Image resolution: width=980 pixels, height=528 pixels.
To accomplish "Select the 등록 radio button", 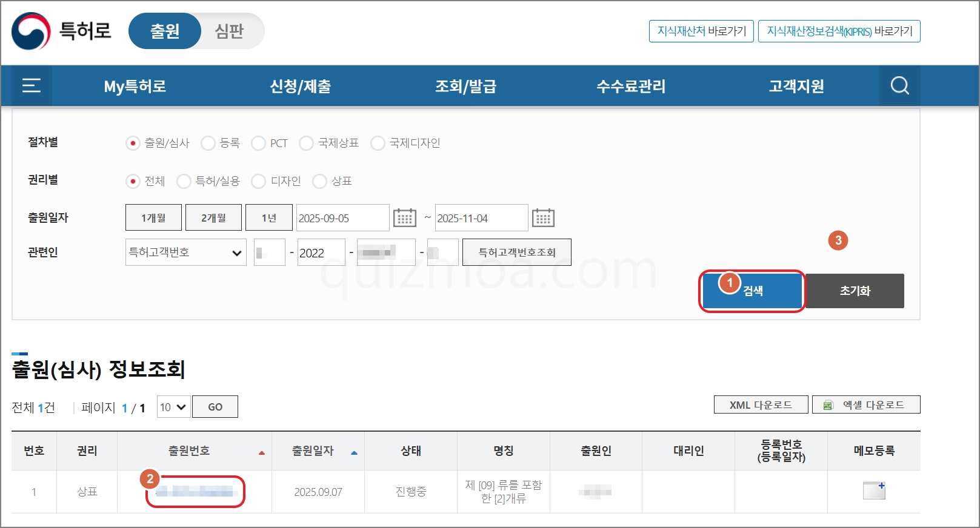I will tap(208, 144).
